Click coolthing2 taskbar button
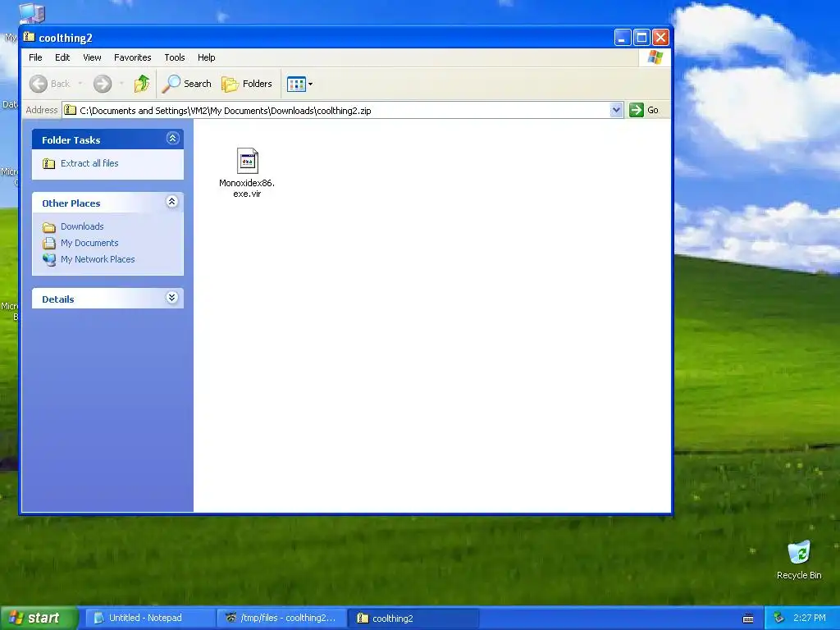The width and height of the screenshot is (840, 630). 414,618
